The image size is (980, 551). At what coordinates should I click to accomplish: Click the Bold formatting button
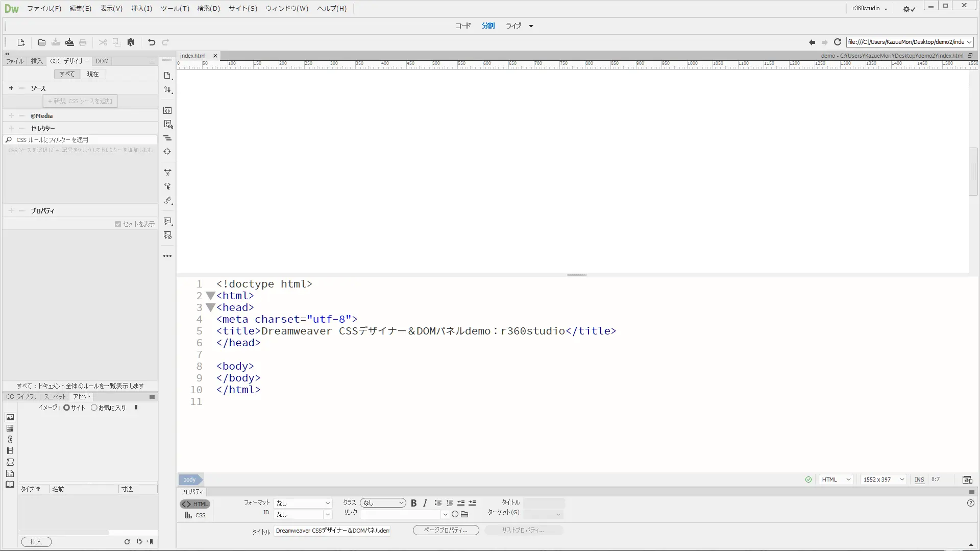[x=413, y=503]
